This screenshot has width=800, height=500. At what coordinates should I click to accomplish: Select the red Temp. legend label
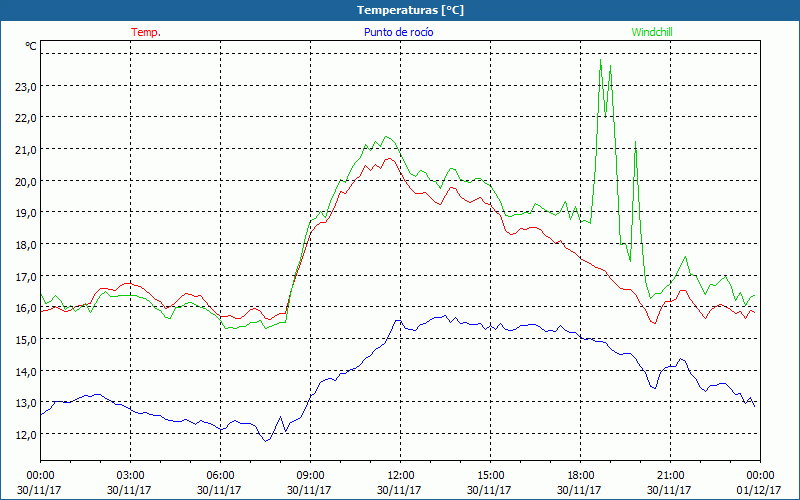[x=146, y=32]
